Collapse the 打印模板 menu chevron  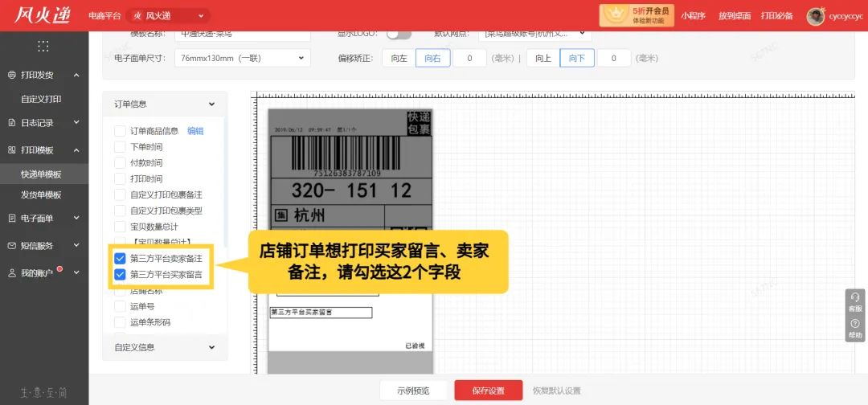[76, 150]
